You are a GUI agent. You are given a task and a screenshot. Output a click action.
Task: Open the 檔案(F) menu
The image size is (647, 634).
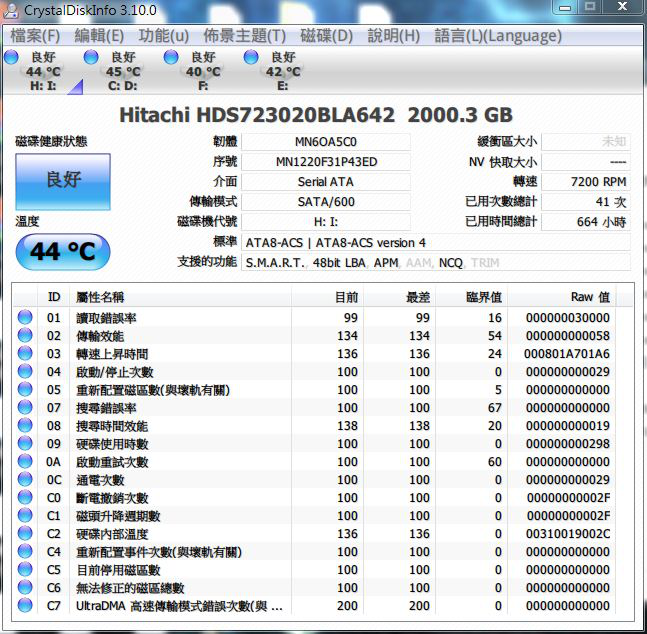pyautogui.click(x=35, y=36)
